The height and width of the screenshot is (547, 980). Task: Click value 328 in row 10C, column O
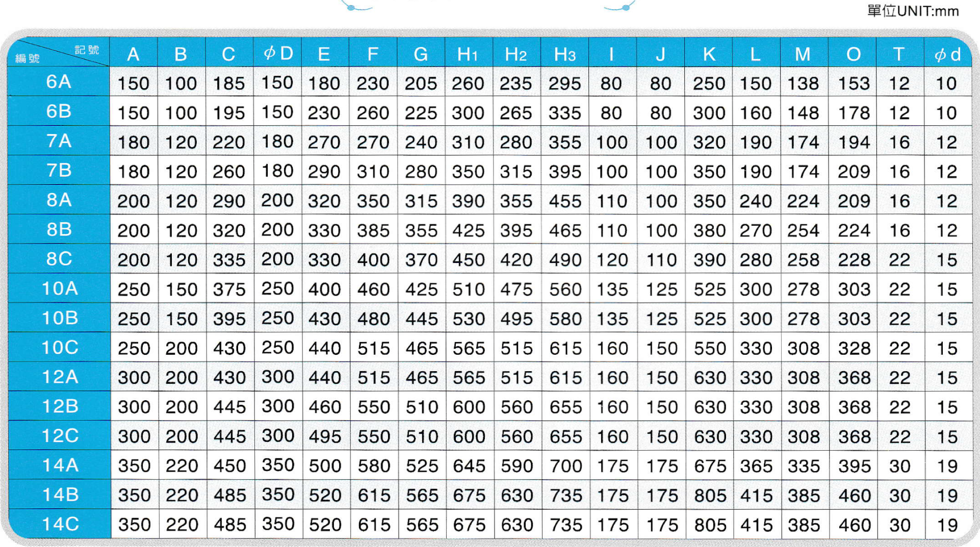tap(854, 349)
